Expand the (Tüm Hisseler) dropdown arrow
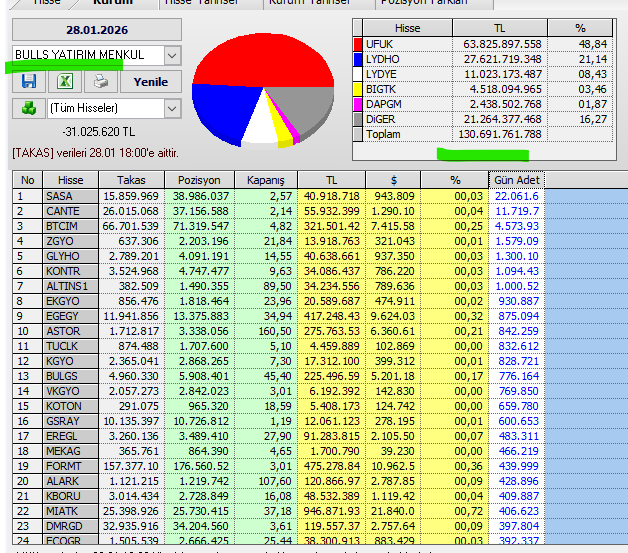The image size is (628, 553). click(x=172, y=108)
